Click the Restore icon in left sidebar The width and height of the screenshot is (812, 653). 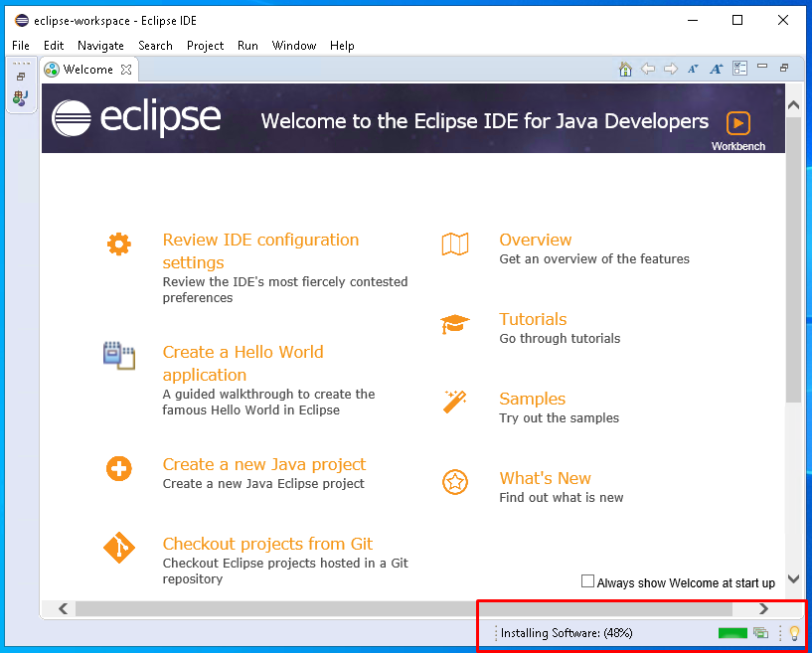[21, 77]
